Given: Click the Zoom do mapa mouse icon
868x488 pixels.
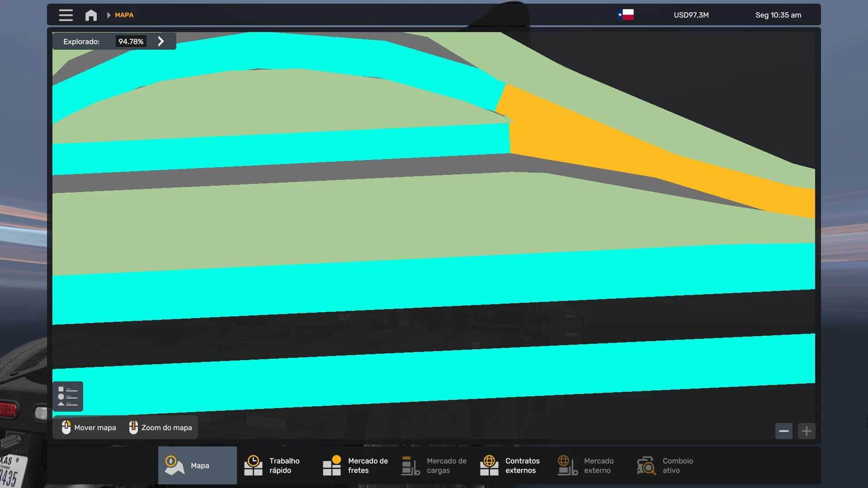Looking at the screenshot, I should click(x=133, y=427).
